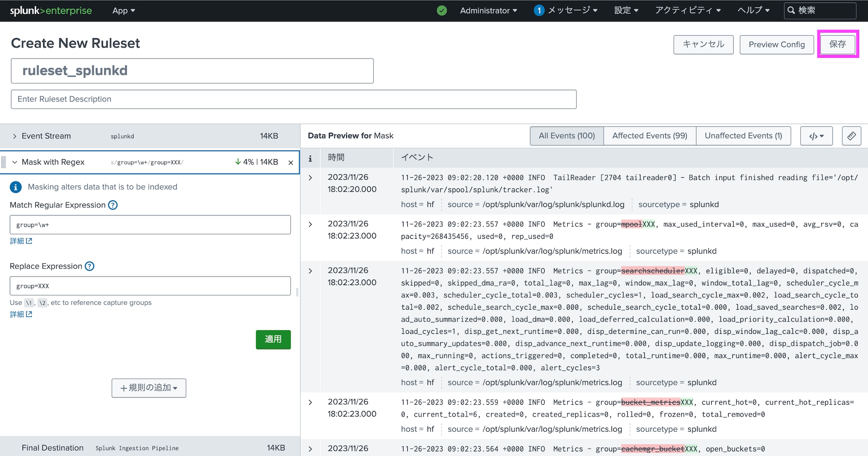Screen dimensions: 868x456
Task: Open the App dropdown menu
Action: coord(123,11)
